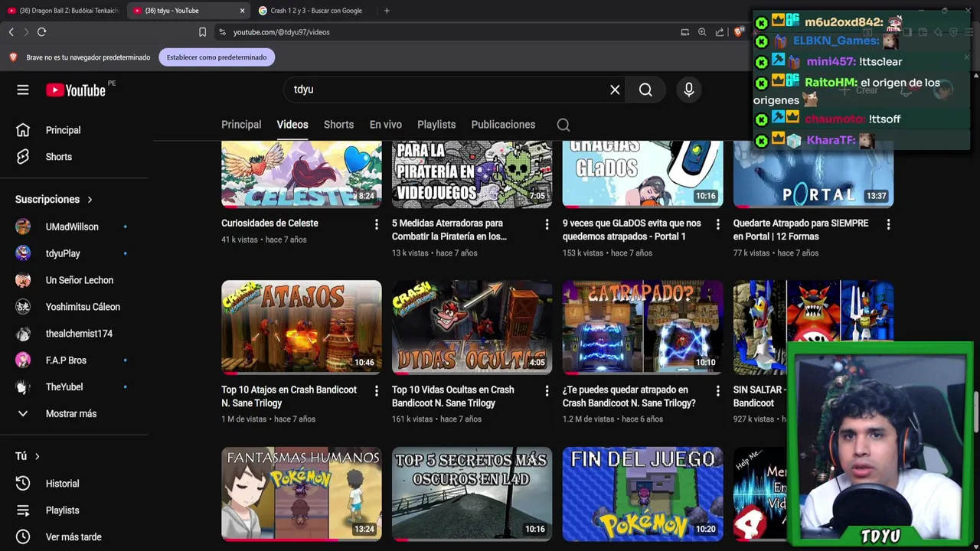This screenshot has height=551, width=980.
Task: Open options menu for Top 10 Atajos video
Action: click(376, 391)
